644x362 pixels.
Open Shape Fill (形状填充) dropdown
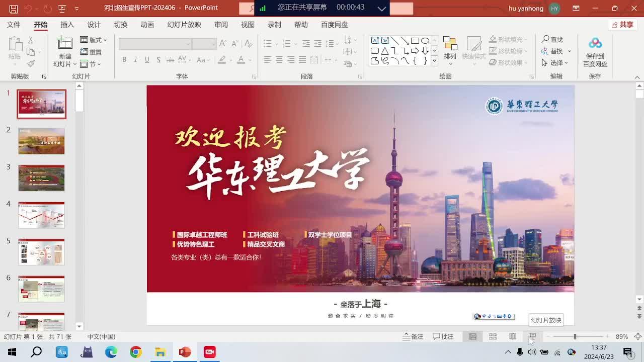[509, 39]
